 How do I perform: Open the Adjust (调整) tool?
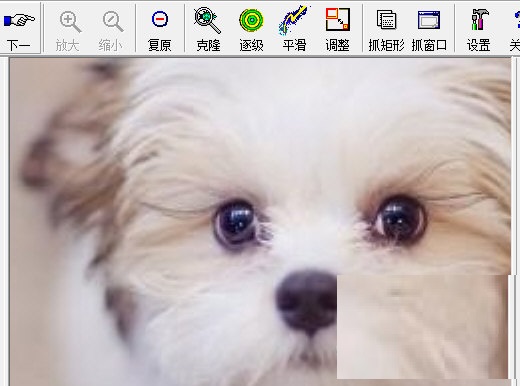(338, 29)
